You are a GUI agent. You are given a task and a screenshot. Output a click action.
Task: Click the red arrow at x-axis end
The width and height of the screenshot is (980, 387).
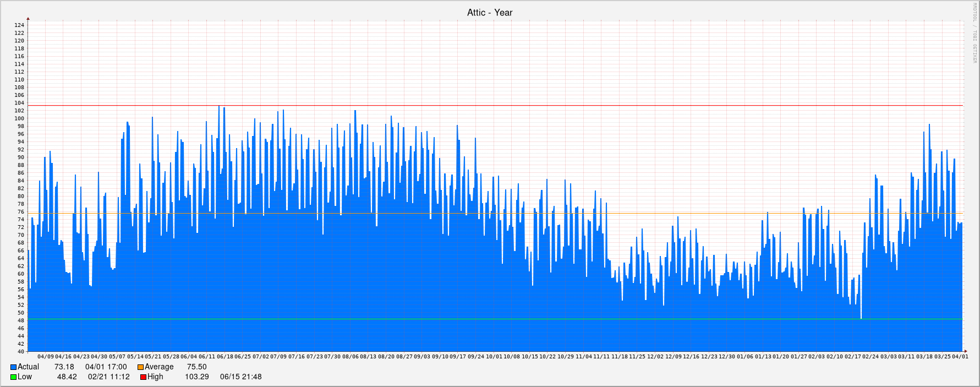965,351
